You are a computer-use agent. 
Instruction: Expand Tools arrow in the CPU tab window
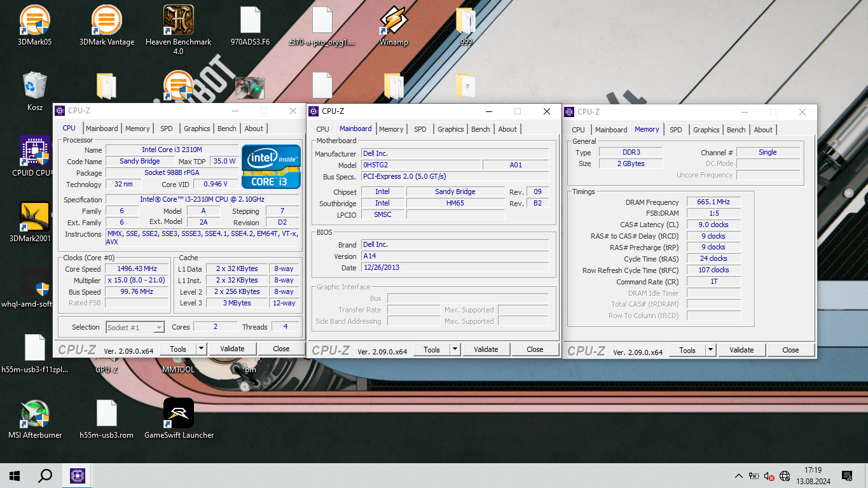[x=202, y=349]
